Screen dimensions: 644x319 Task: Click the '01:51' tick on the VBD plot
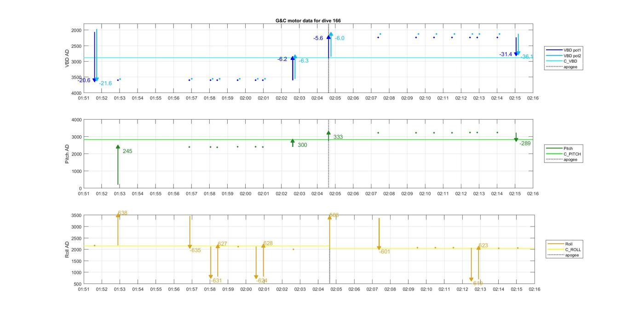pos(83,98)
